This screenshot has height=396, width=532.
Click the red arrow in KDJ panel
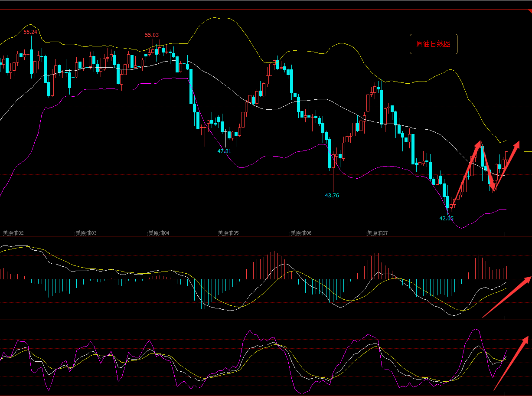(512, 363)
